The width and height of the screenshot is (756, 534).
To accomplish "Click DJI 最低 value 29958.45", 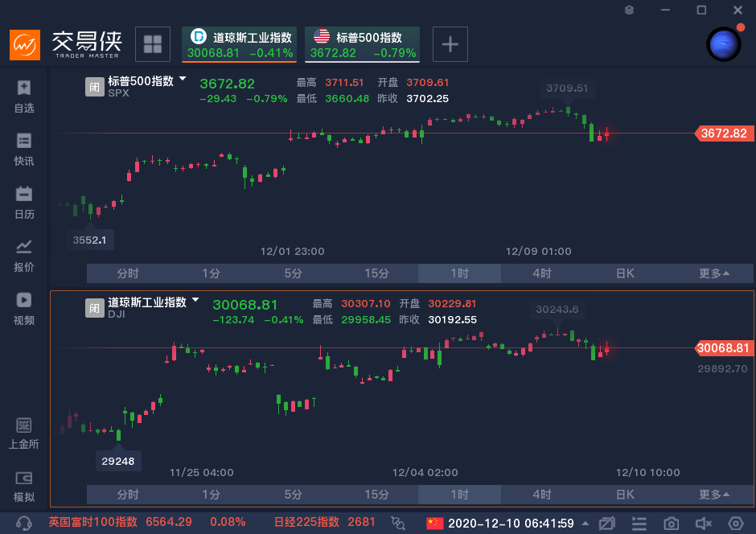I will pyautogui.click(x=366, y=320).
